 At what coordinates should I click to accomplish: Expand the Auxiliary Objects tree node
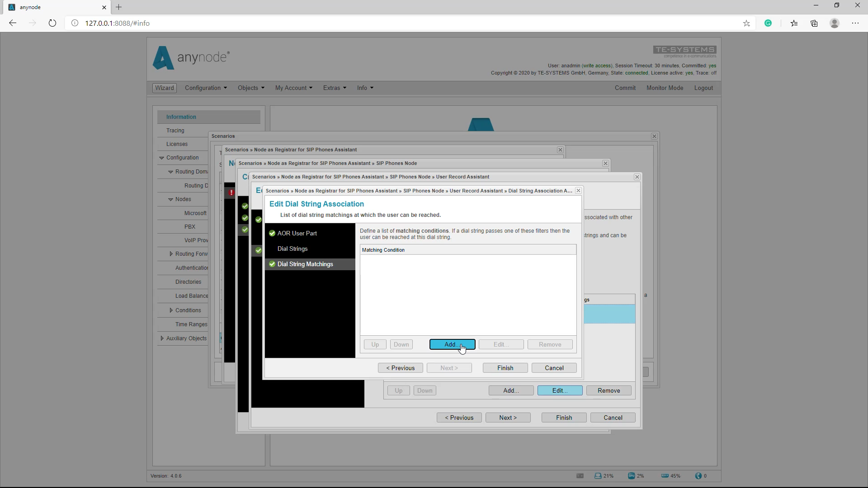pos(162,338)
